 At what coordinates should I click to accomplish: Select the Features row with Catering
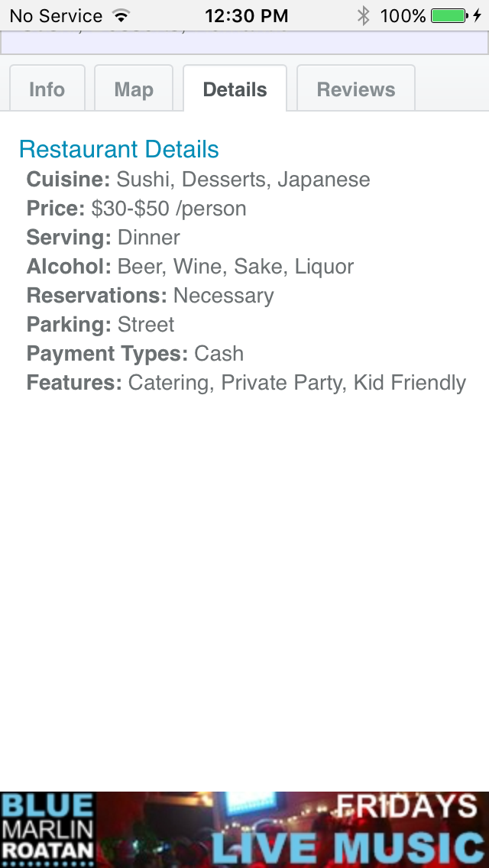[246, 383]
